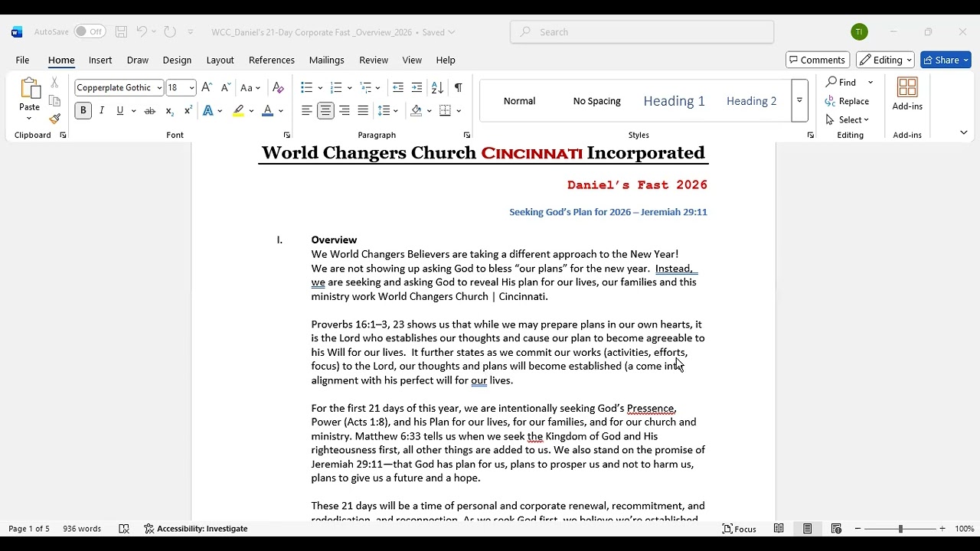Apply the Heading 1 style

674,101
